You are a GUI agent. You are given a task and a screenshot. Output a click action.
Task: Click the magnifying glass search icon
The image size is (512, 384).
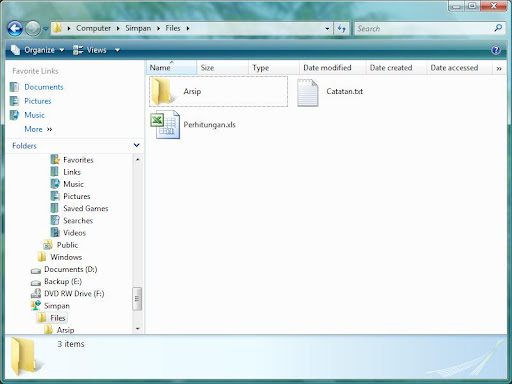click(x=498, y=28)
